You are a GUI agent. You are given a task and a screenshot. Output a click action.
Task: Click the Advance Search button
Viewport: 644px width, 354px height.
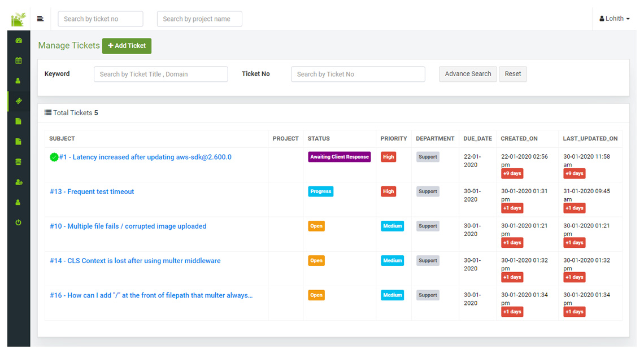pyautogui.click(x=468, y=74)
